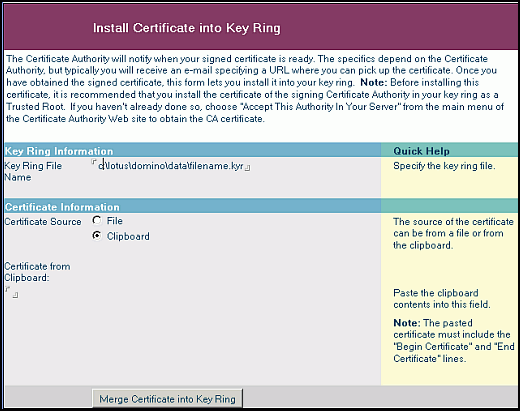Click "The source of the certificate" help text

click(453, 233)
